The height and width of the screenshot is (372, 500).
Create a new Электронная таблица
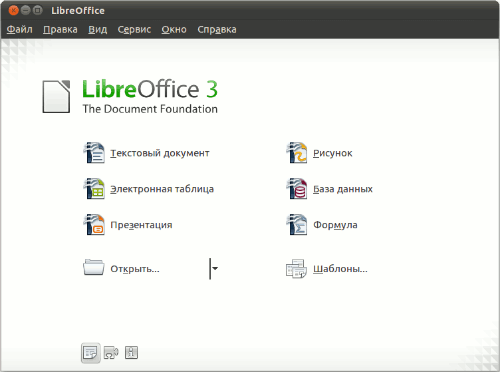click(148, 189)
